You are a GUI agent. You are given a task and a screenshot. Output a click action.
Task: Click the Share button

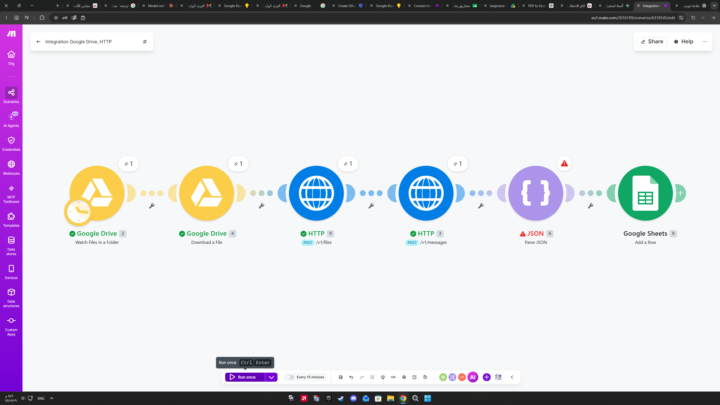coord(652,42)
